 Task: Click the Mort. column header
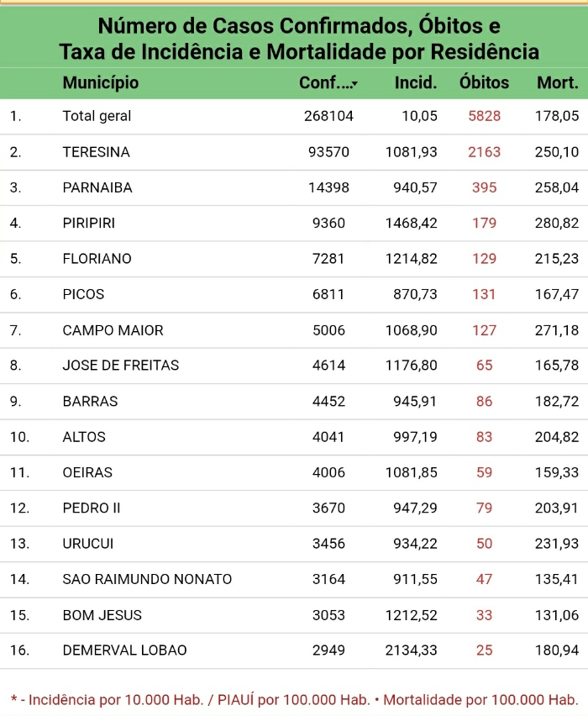tap(558, 82)
